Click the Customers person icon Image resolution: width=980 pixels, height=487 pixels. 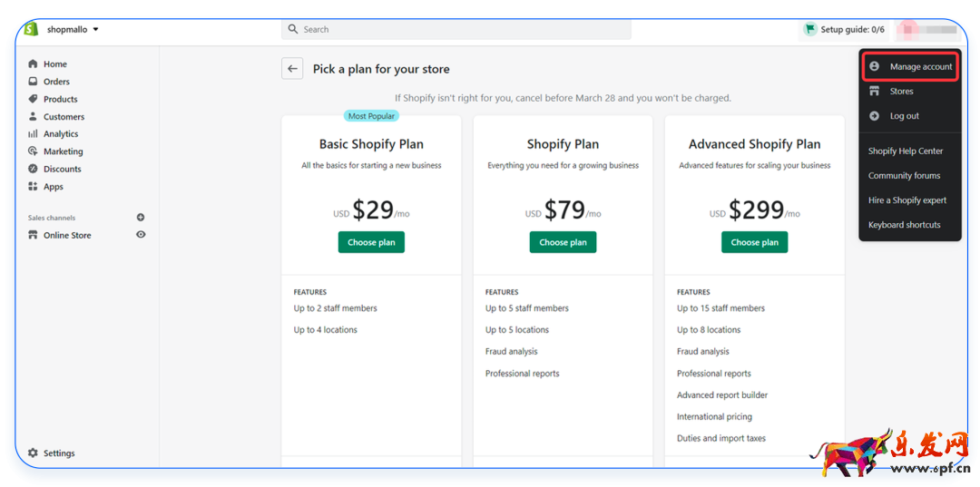pos(34,117)
